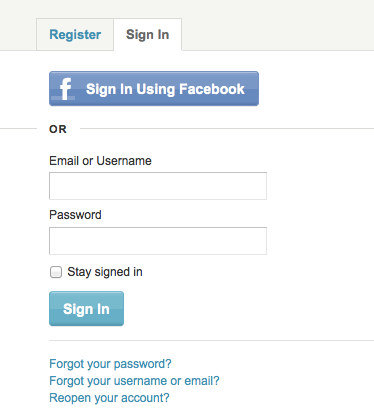Click the horizontal rule right of 'OR'
Image resolution: width=374 pixels, height=414 pixels.
pos(227,128)
